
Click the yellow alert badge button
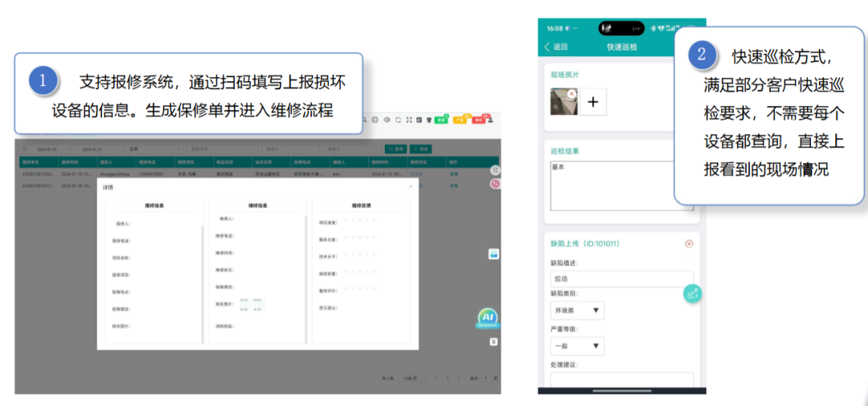pyautogui.click(x=460, y=119)
